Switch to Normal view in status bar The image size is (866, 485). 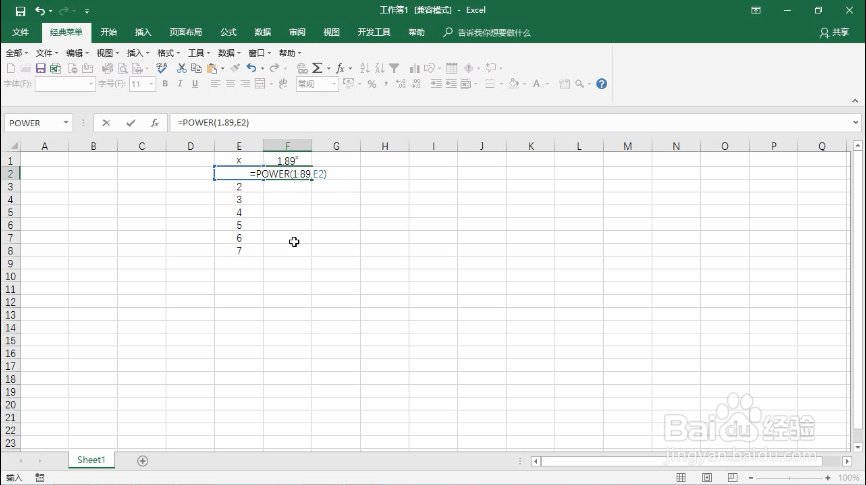pyautogui.click(x=681, y=477)
